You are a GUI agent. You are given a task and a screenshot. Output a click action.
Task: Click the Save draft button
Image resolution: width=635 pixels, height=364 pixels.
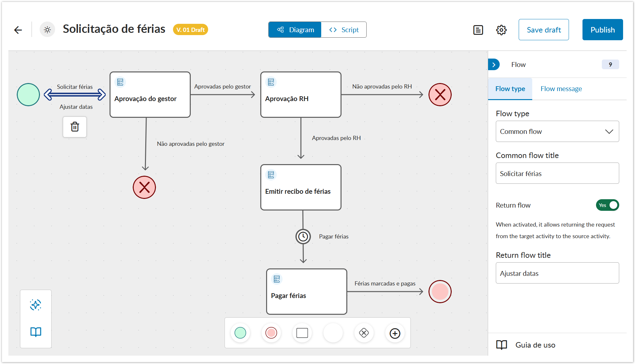click(544, 30)
